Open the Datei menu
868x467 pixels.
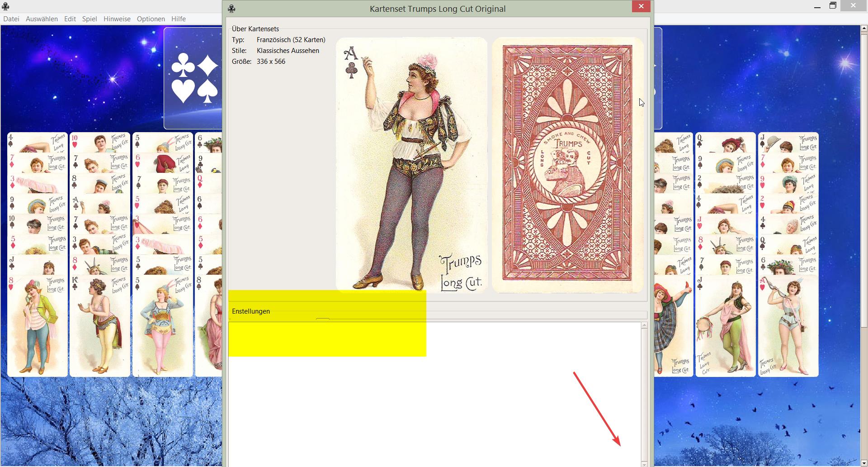coord(11,19)
